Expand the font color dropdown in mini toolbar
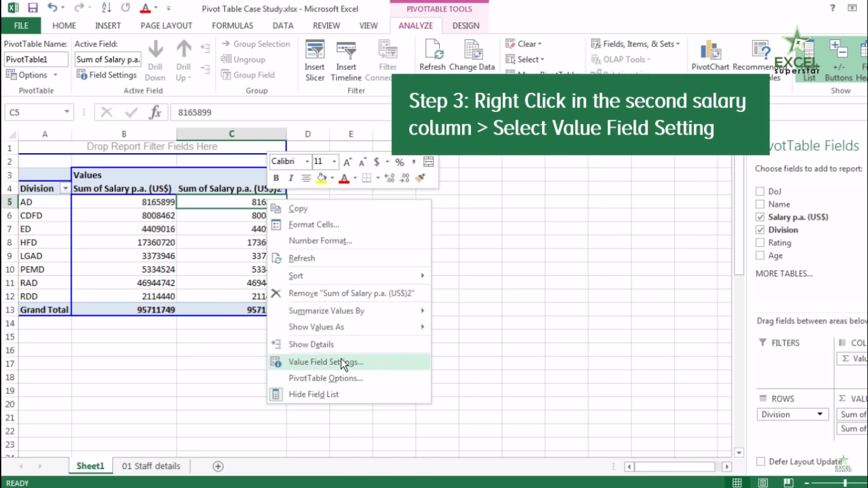 click(x=355, y=178)
